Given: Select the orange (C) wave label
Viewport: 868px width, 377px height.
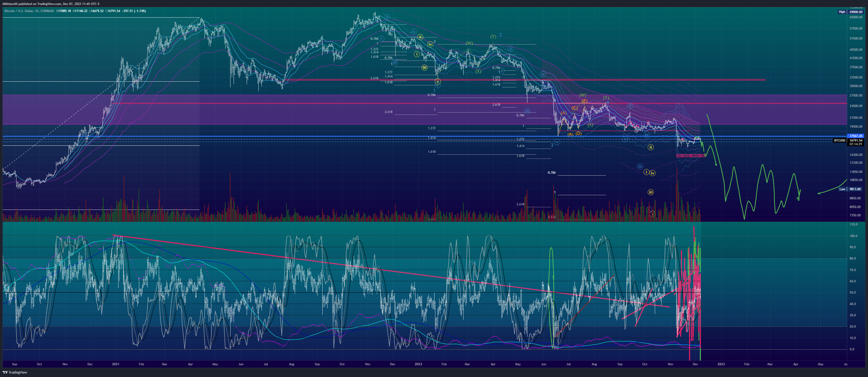Looking at the screenshot, I should click(x=574, y=108).
